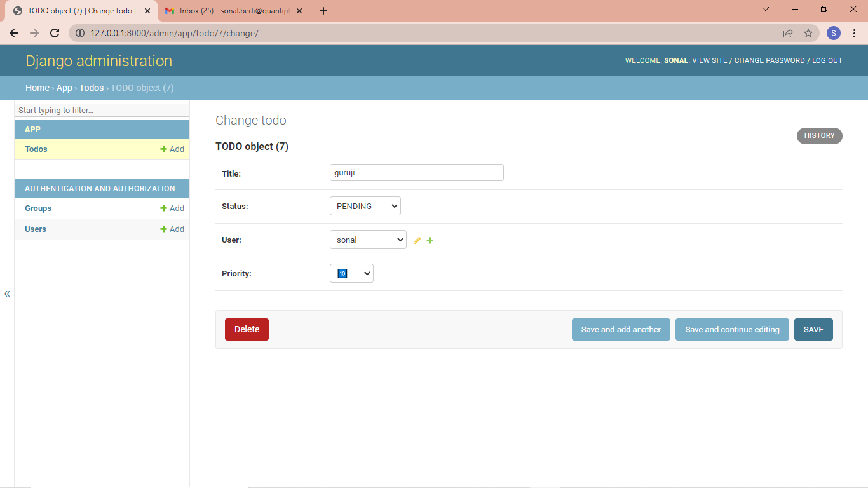View the object's History
Image resolution: width=868 pixels, height=488 pixels.
[x=819, y=135]
